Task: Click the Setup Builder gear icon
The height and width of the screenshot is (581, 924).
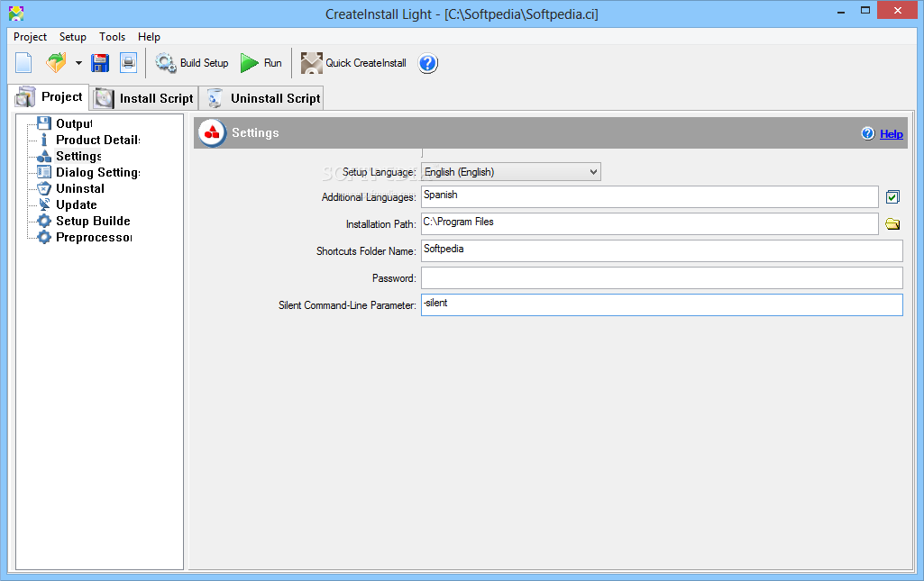Action: click(x=44, y=221)
